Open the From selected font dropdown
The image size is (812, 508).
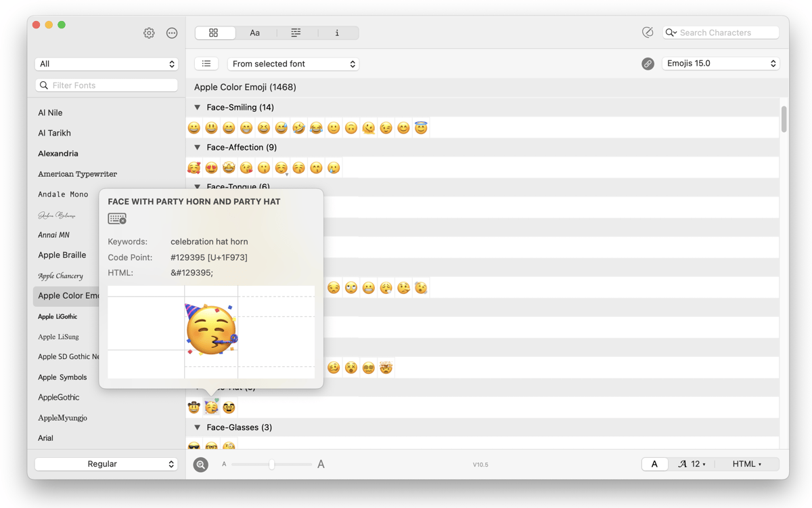pyautogui.click(x=293, y=64)
